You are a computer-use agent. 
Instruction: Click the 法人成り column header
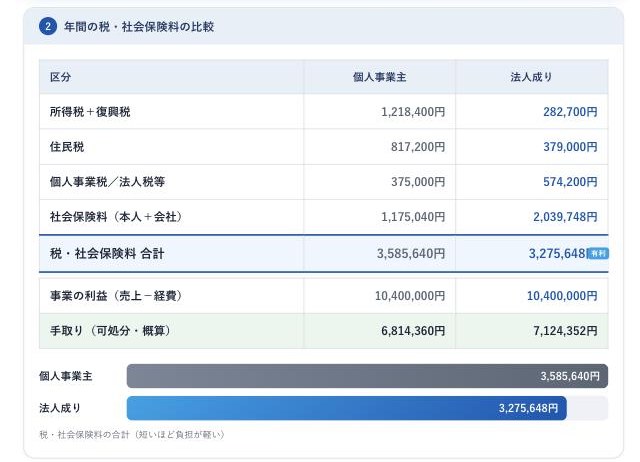pyautogui.click(x=531, y=77)
